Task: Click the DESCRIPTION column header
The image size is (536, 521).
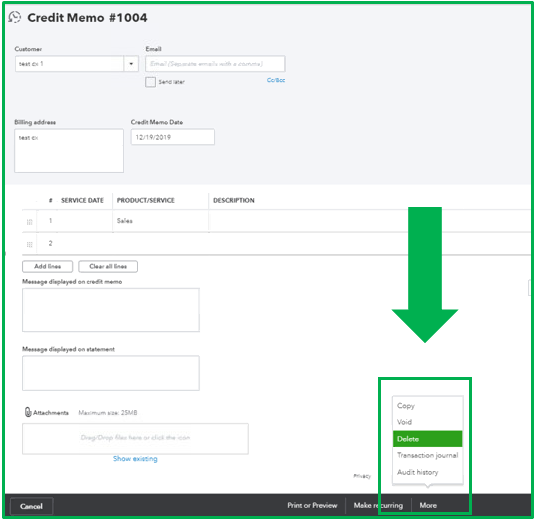Action: [234, 201]
